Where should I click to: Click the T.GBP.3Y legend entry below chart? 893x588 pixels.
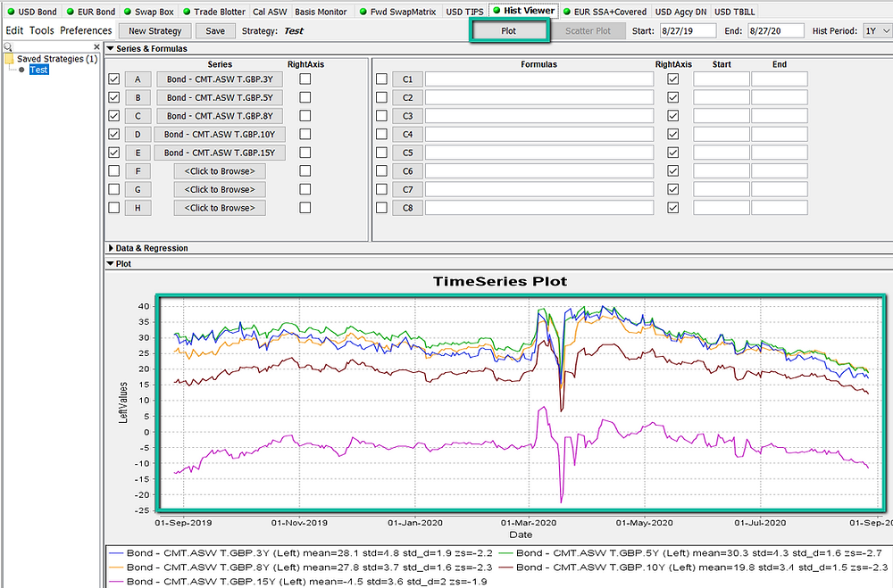point(301,552)
